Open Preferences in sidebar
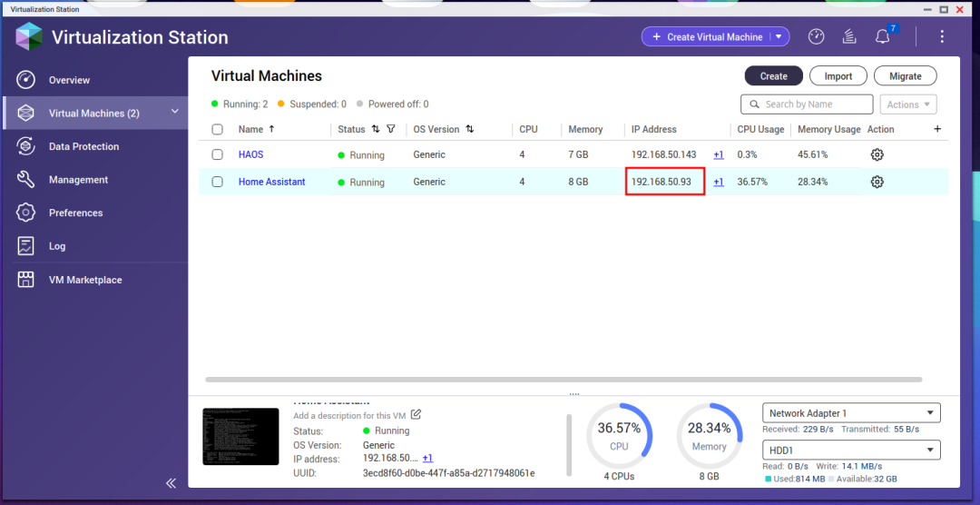This screenshot has width=980, height=505. click(93, 213)
